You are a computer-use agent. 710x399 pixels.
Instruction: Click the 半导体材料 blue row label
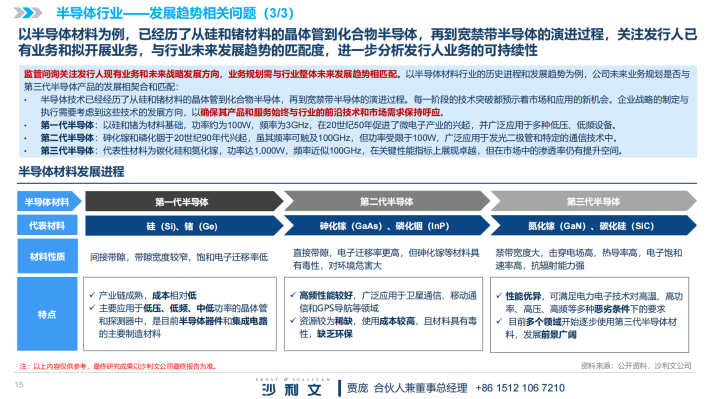48,202
